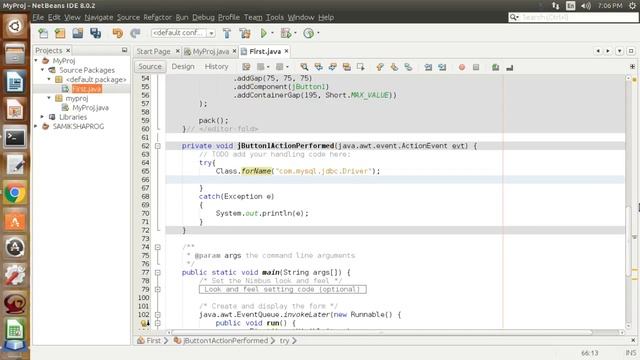This screenshot has height=360, width=640.
Task: Toggle Highlight Search in editor toolbar
Action: click(x=347, y=67)
